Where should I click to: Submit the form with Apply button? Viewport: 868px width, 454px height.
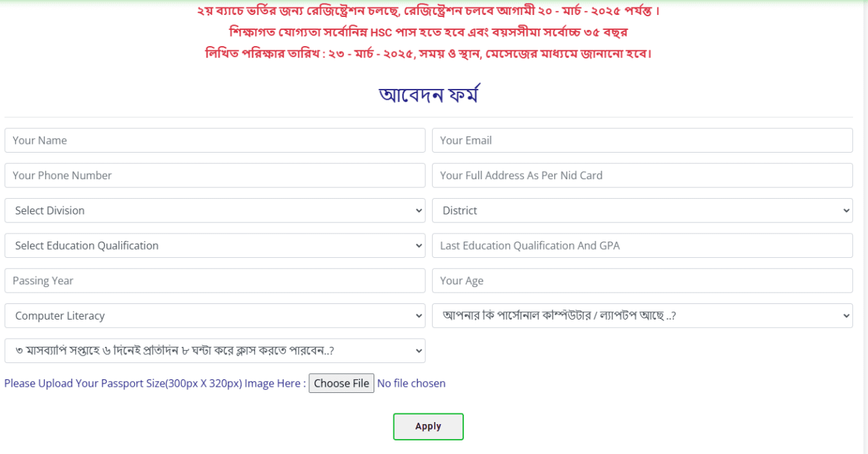pyautogui.click(x=429, y=426)
